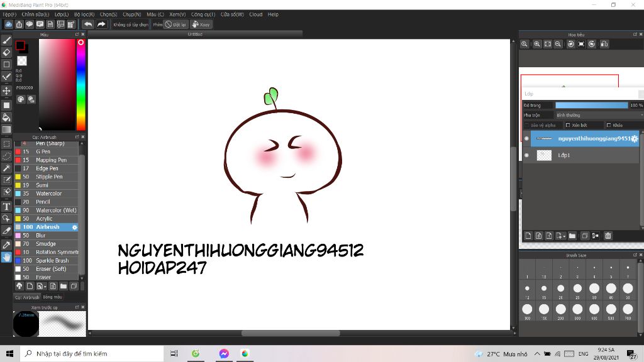This screenshot has height=362, width=644.
Task: Open Airbrush brush settings gear
Action: pos(75,228)
